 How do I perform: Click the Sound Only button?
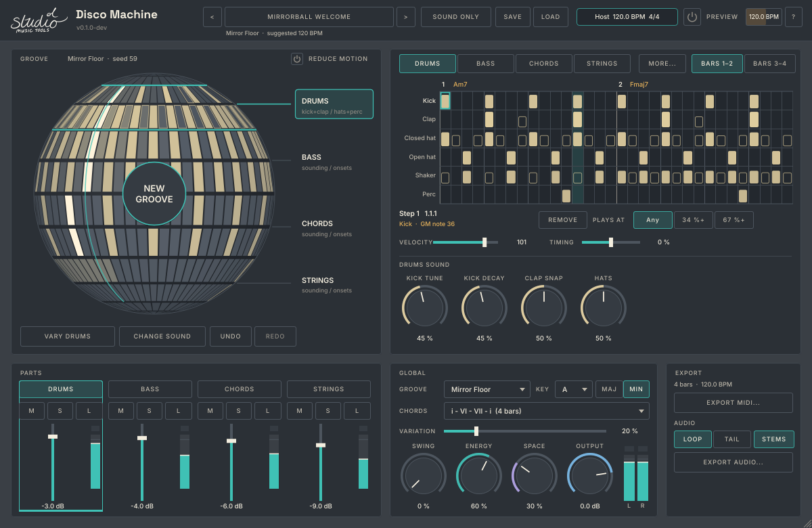coord(456,17)
